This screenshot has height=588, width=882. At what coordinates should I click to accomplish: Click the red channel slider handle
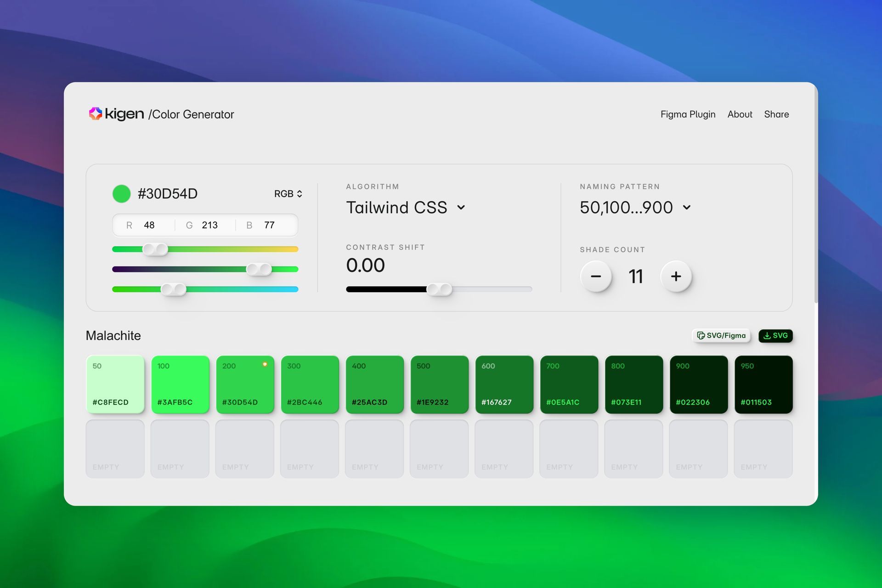(x=155, y=249)
